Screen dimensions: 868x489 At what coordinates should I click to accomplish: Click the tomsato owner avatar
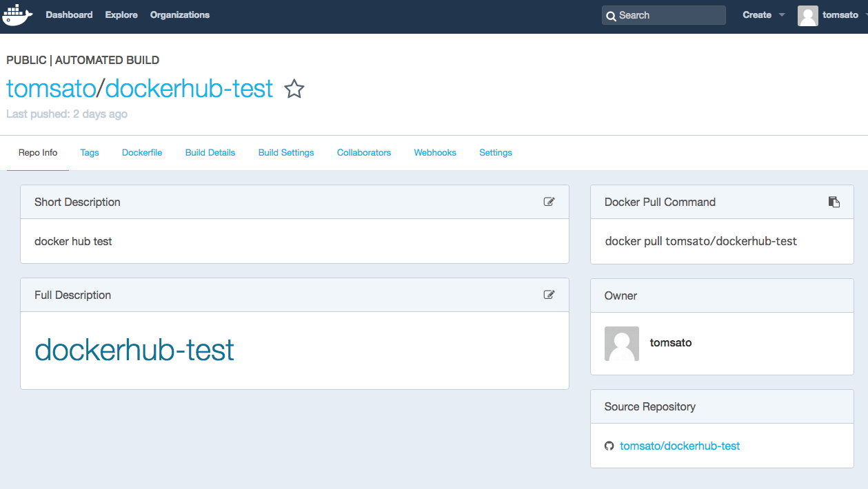coord(621,343)
